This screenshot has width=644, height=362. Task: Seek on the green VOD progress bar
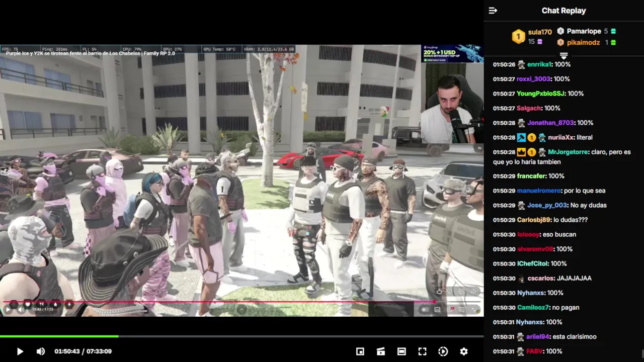click(x=242, y=336)
